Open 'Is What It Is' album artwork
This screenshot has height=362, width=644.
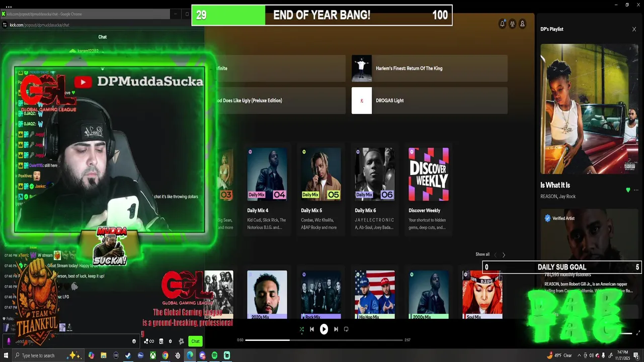pyautogui.click(x=589, y=109)
